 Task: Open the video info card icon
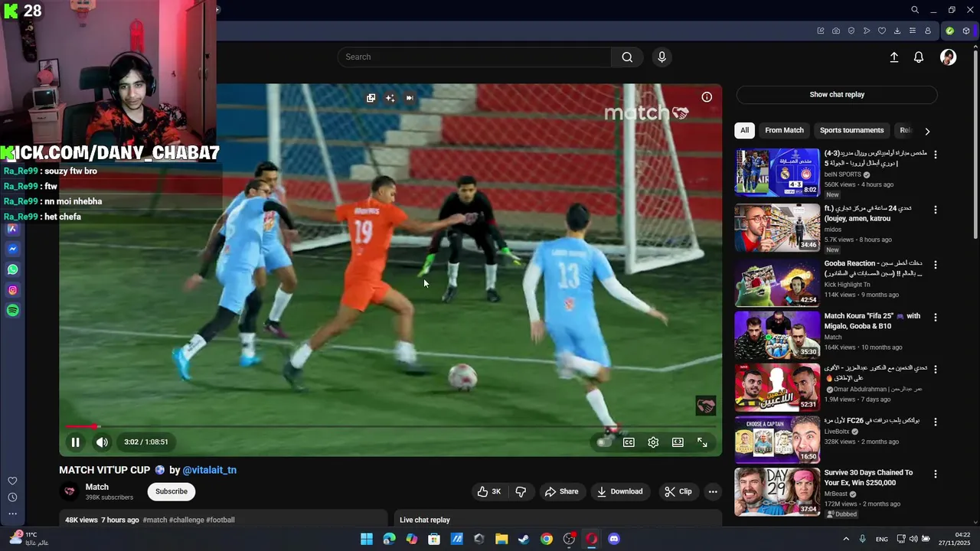click(x=707, y=97)
